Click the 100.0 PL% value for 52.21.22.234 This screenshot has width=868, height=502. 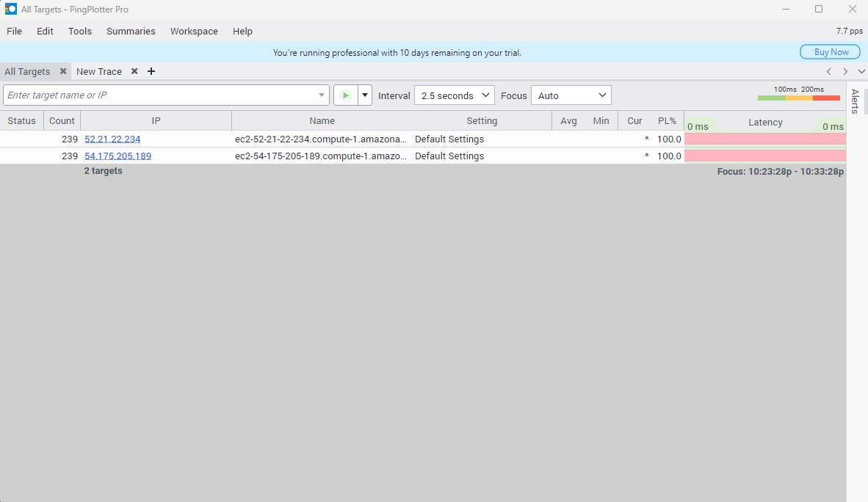click(669, 139)
